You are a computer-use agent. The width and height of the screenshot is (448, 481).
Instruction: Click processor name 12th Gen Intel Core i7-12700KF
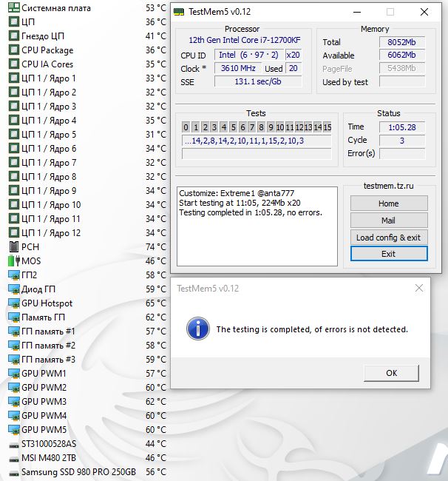pos(245,40)
